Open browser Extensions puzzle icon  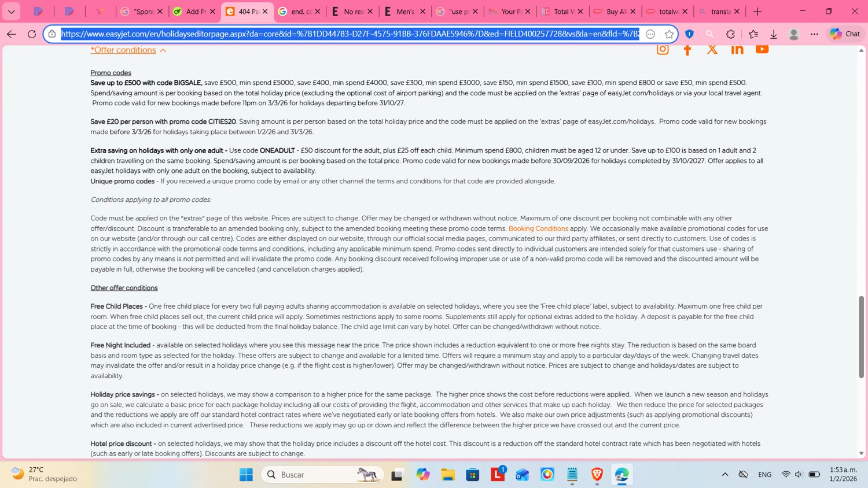pos(731,34)
